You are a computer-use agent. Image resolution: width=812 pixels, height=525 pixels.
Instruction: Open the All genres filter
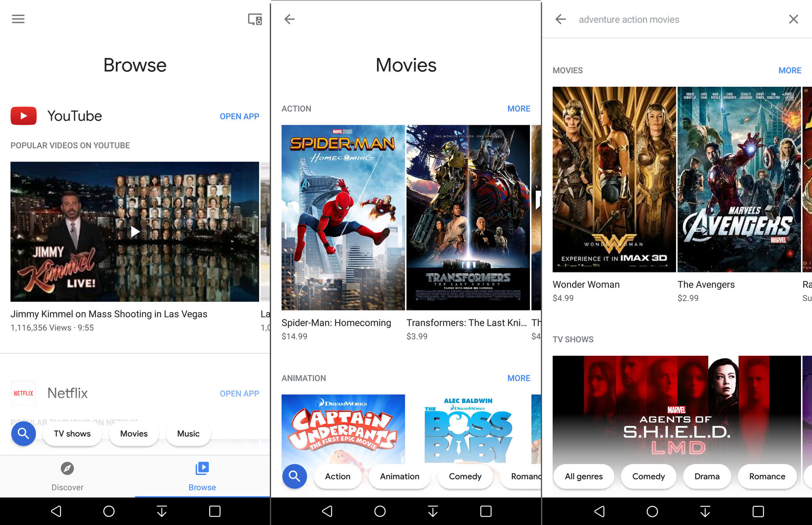584,476
